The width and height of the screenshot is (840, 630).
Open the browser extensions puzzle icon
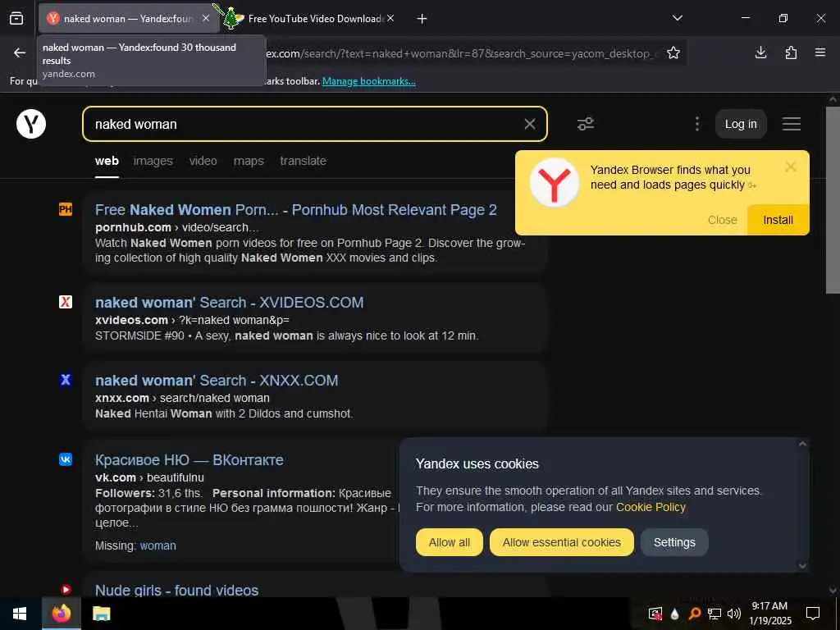(791, 52)
